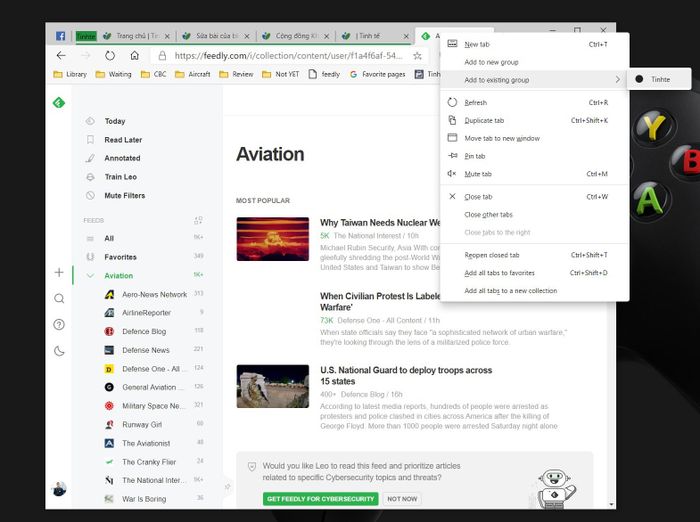Select Tinhte group in submenu
The height and width of the screenshot is (522, 700).
point(659,79)
